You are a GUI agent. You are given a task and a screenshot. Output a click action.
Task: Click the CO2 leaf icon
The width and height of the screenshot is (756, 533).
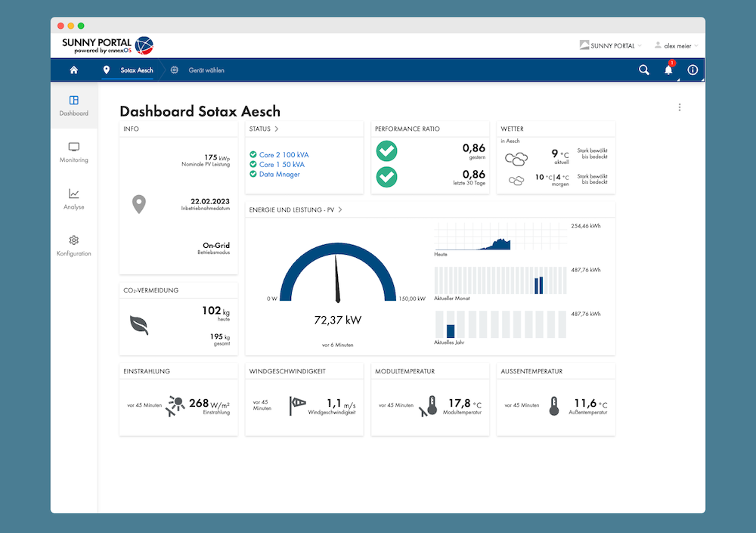tap(139, 325)
